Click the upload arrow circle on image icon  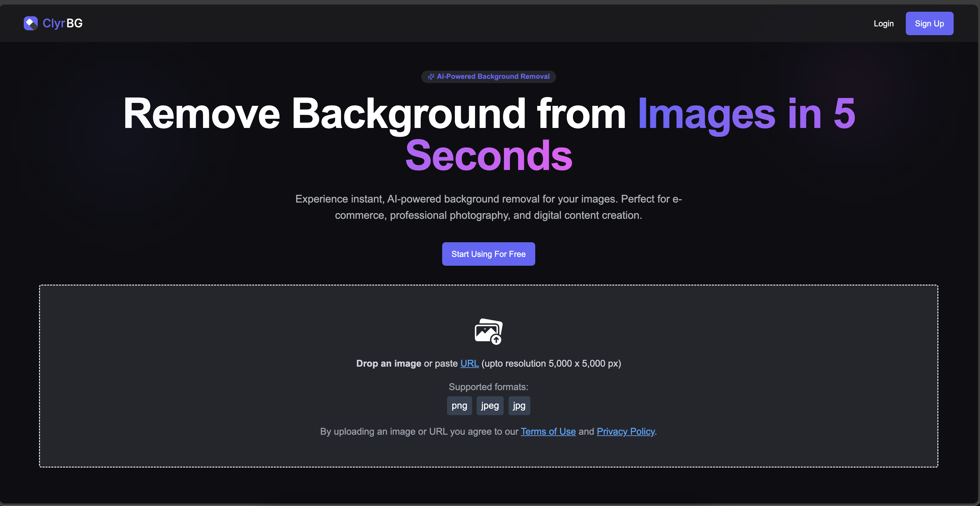coord(496,339)
